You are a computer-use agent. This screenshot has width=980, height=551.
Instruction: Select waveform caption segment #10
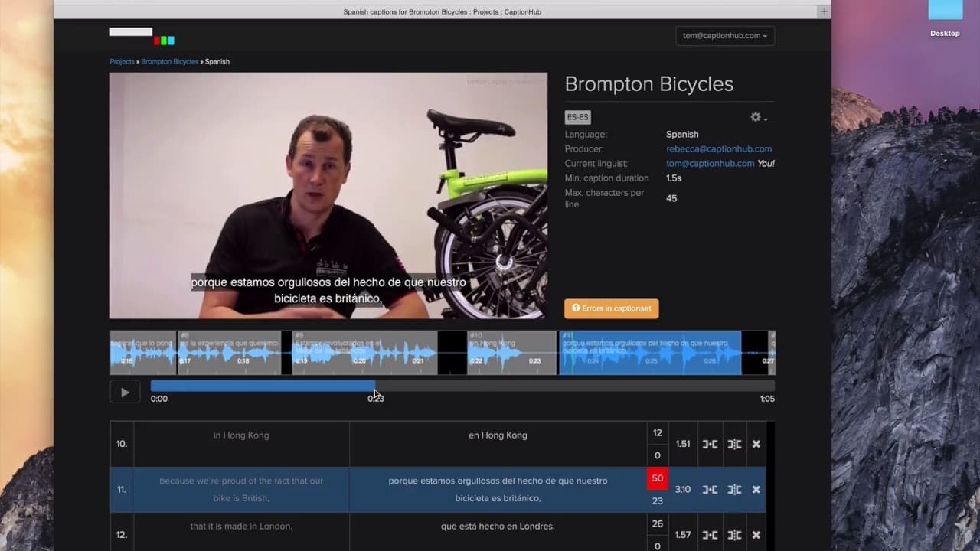tap(511, 353)
